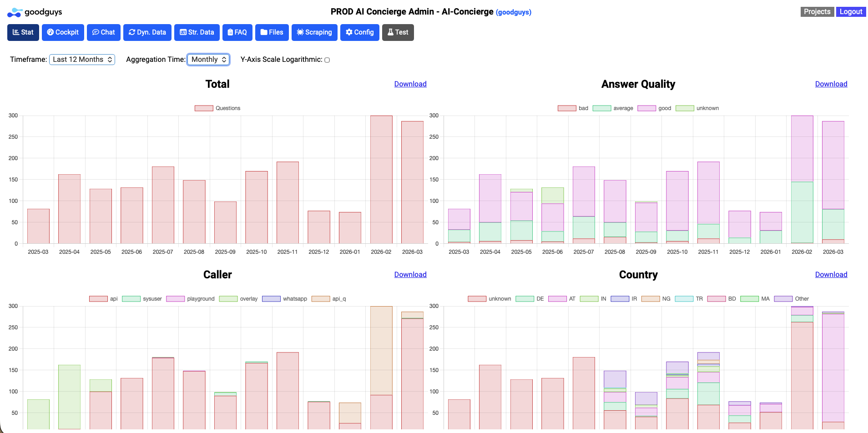
Task: Click the Logout button
Action: pyautogui.click(x=850, y=11)
